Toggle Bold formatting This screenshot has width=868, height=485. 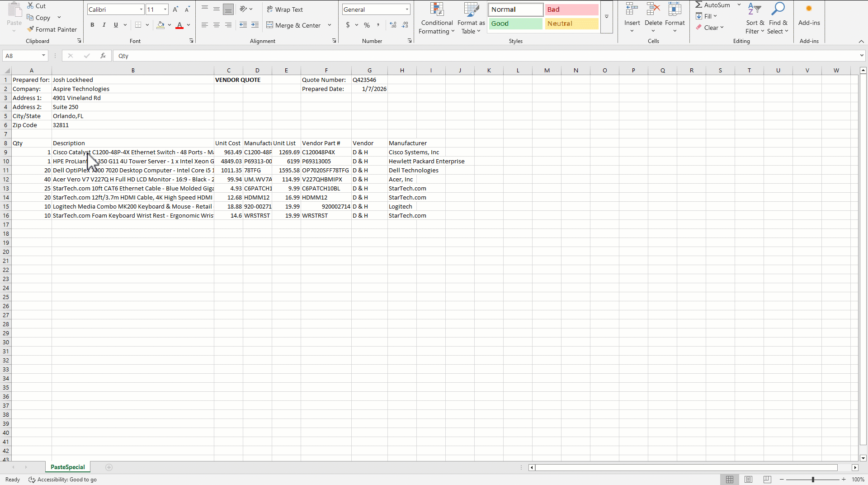pos(92,25)
